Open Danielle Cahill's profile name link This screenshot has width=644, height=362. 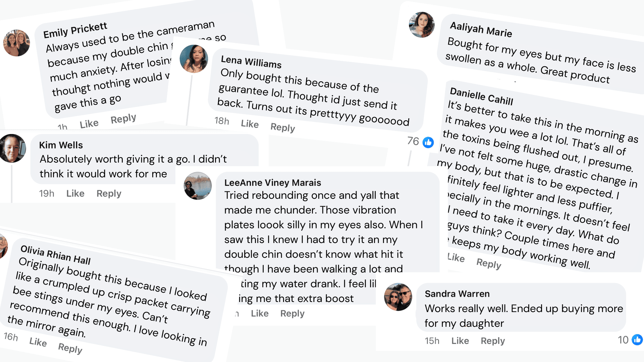(x=481, y=96)
